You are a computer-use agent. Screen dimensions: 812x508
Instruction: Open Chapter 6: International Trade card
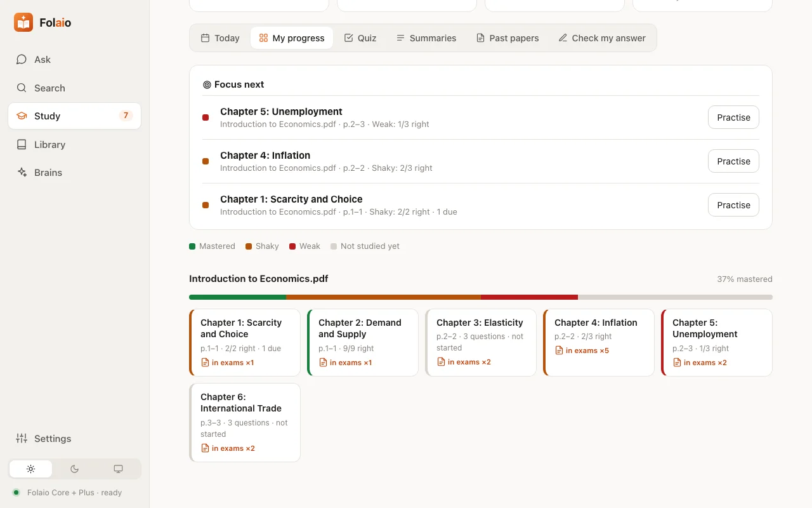point(245,422)
